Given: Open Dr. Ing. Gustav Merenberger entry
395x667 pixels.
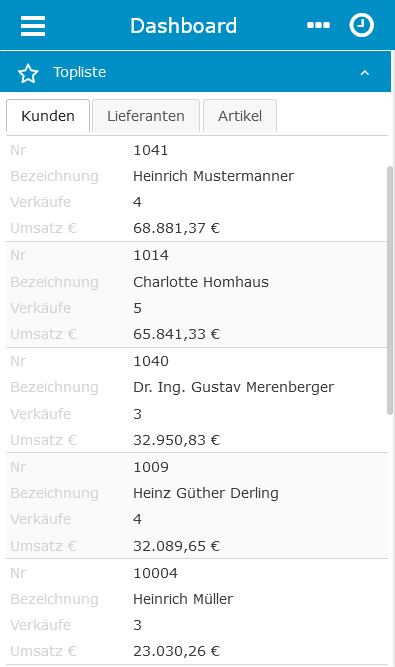Looking at the screenshot, I should 233,388.
